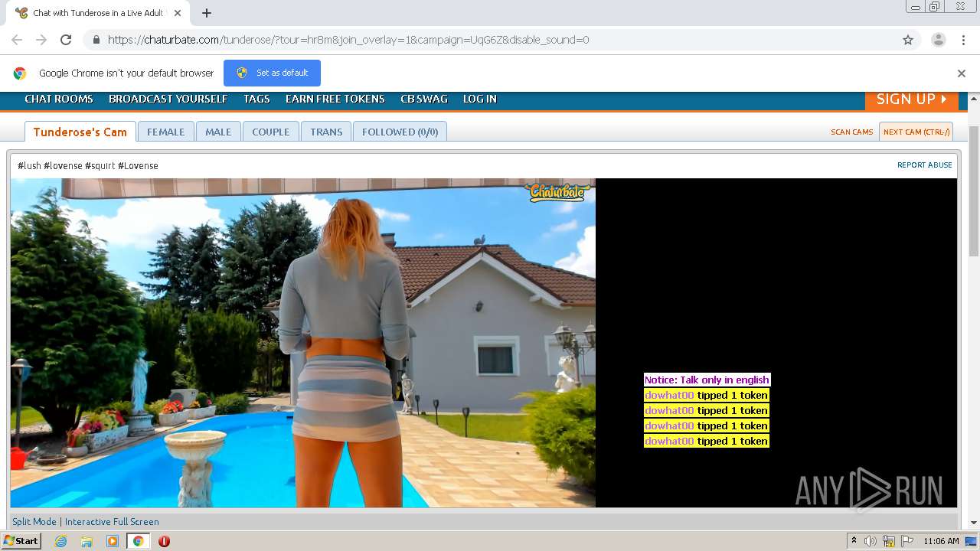Open the volume speaker tray icon

click(x=871, y=541)
